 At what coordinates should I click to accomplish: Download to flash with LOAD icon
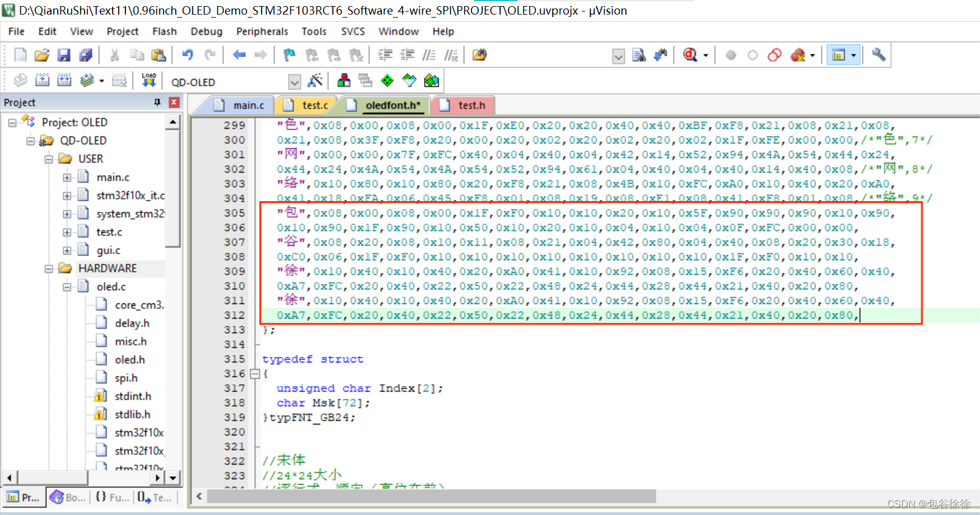(149, 80)
